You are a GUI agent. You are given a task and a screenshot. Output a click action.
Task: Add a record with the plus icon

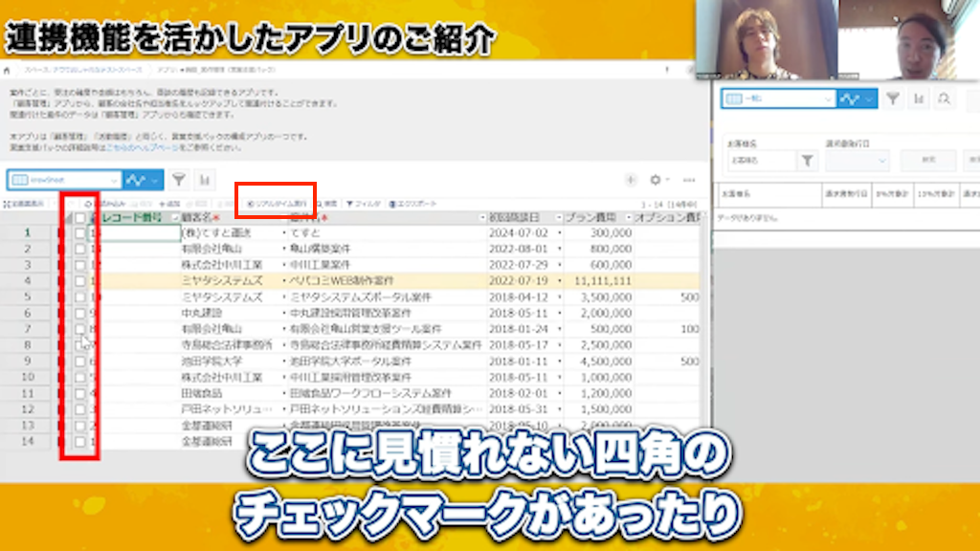631,180
